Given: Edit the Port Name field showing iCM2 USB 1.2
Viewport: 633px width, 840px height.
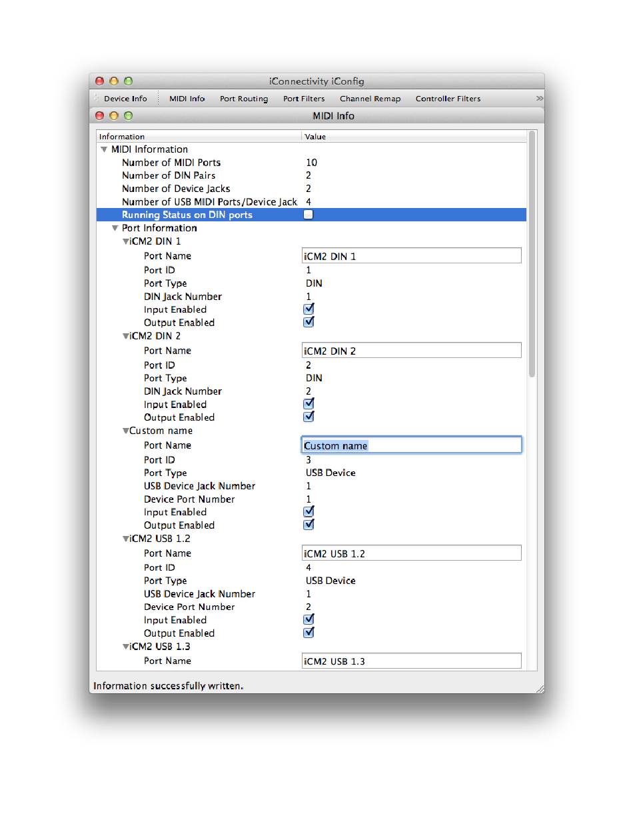Looking at the screenshot, I should (x=411, y=553).
